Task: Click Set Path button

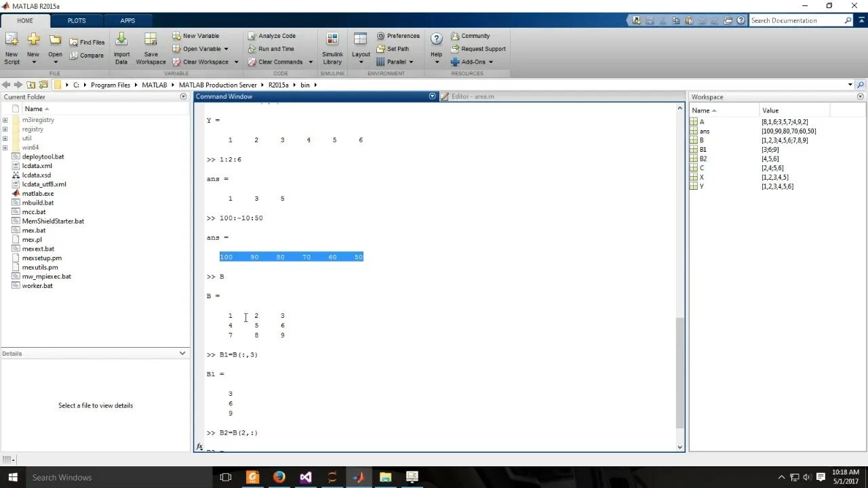Action: [393, 49]
